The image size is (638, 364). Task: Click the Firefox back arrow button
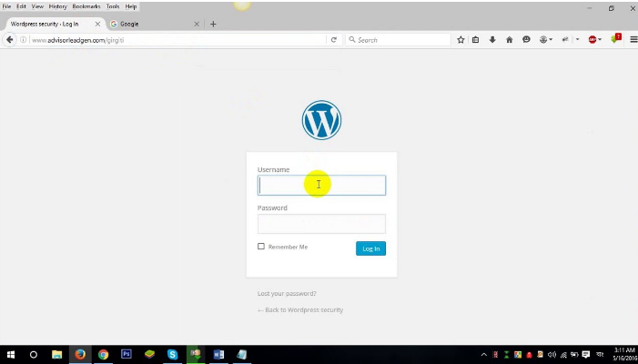10,40
